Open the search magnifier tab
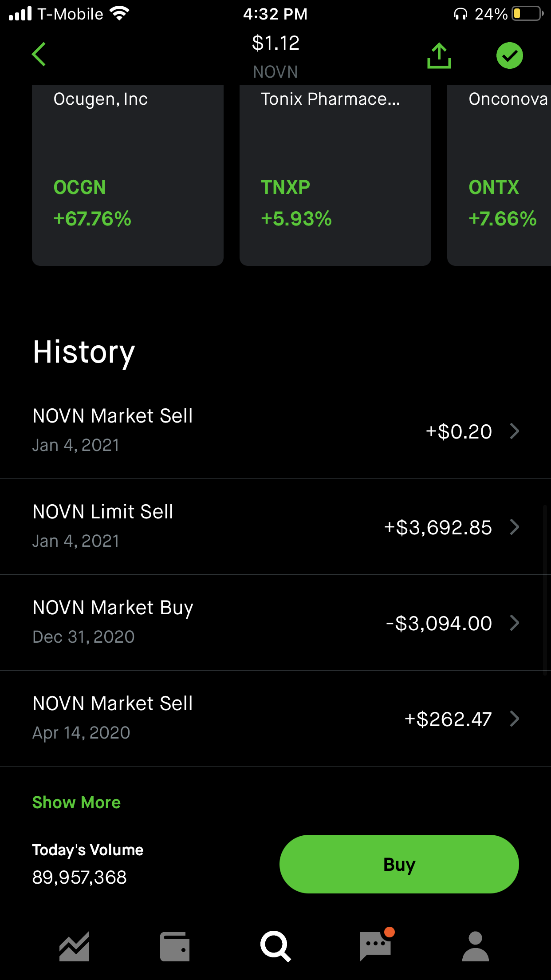551x980 pixels. (x=275, y=946)
